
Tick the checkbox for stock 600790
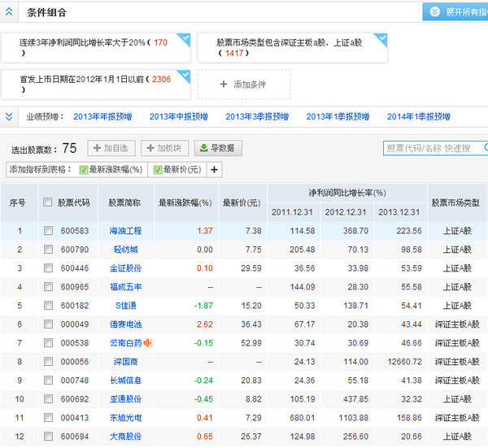pos(48,250)
